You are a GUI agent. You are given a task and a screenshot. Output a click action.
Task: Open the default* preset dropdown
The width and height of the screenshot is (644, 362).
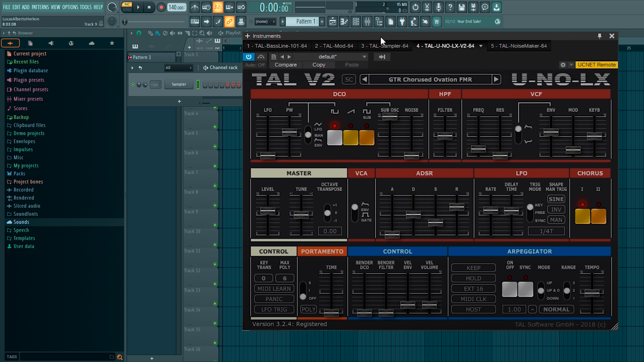coord(330,57)
